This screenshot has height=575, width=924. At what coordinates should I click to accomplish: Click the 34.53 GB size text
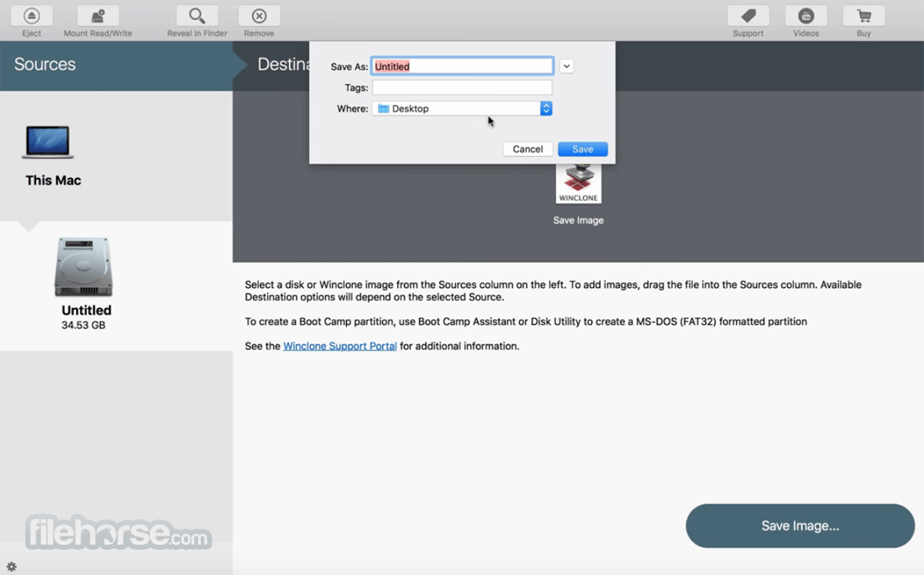click(84, 325)
